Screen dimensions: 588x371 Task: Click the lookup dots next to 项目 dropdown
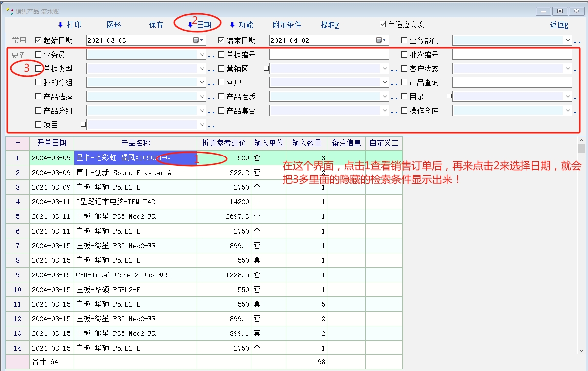[211, 126]
